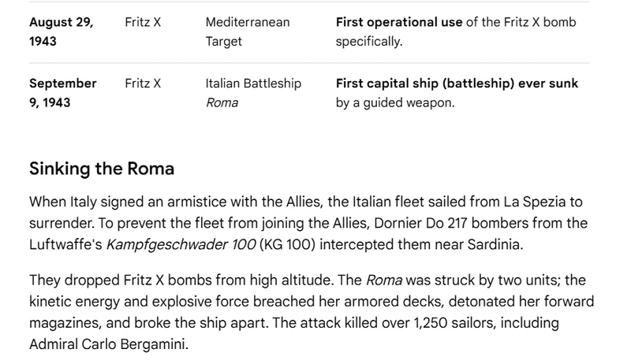This screenshot has width=631, height=364.
Task: Click the italic 'Kampfgeschwader 100' text
Action: point(181,244)
